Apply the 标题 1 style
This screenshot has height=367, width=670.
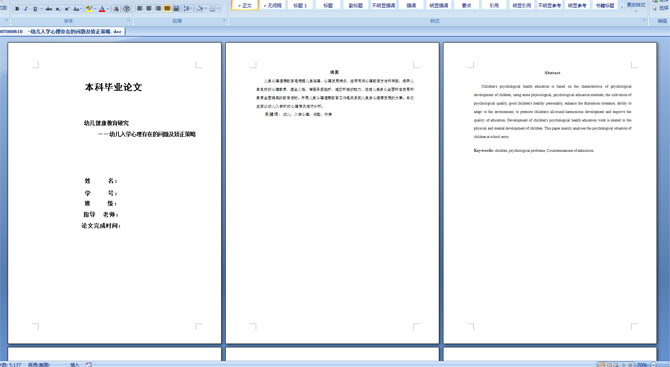(x=300, y=5)
